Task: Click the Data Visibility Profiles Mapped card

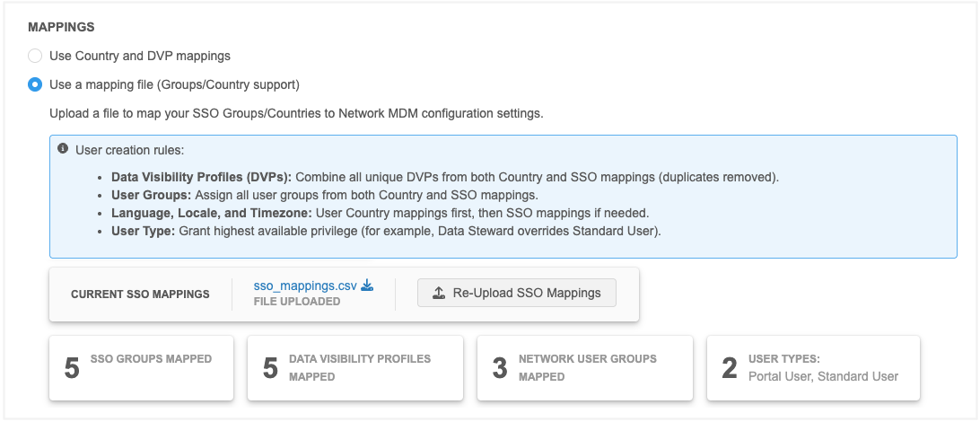Action: [355, 367]
